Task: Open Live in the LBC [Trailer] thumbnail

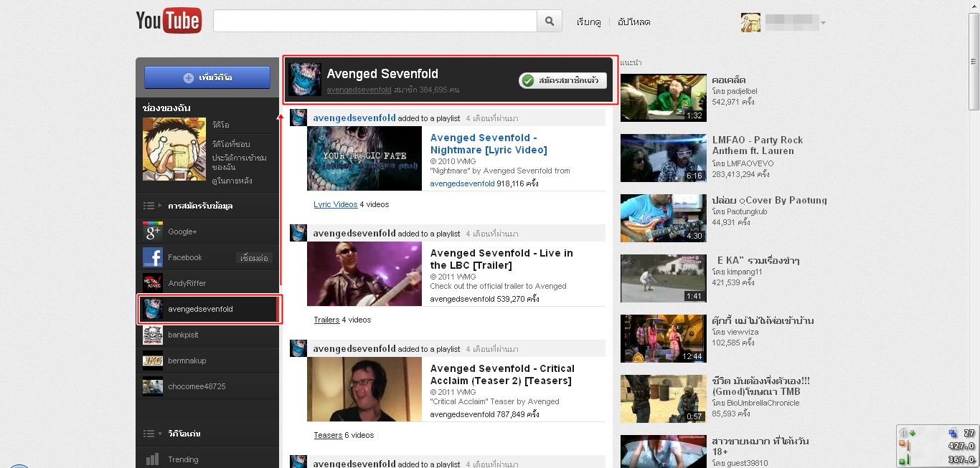Action: pos(364,274)
